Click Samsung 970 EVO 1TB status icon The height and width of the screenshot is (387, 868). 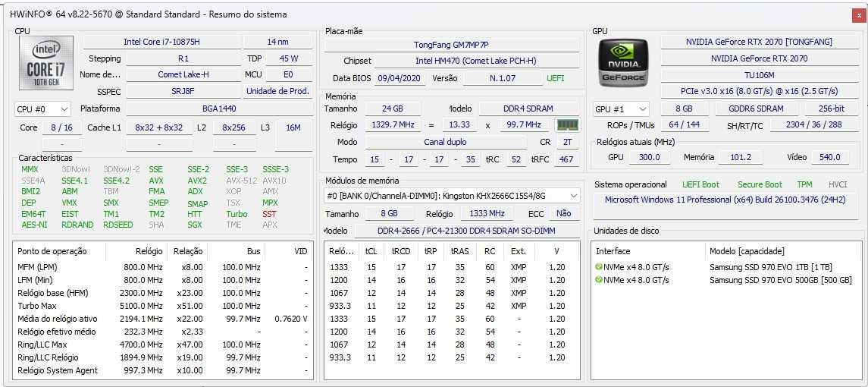[x=598, y=267]
